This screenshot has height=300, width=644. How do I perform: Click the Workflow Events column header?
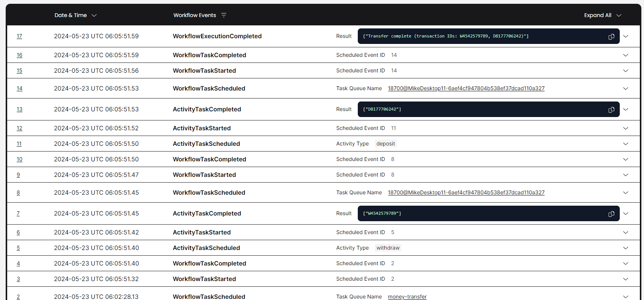click(x=195, y=15)
